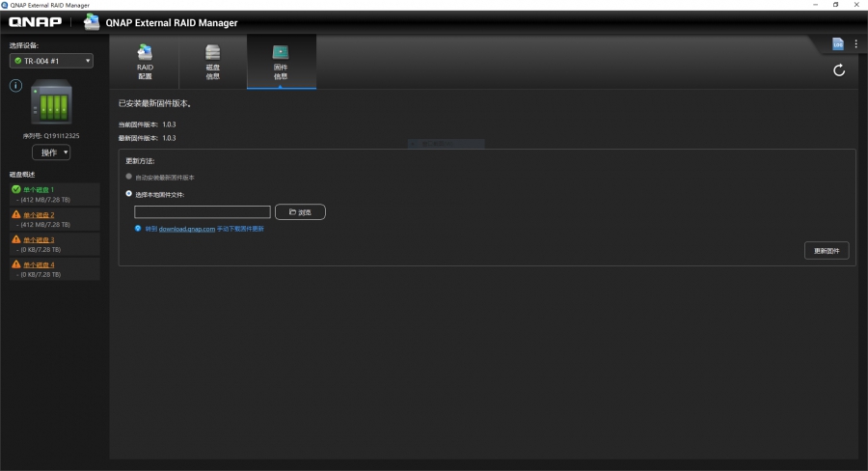The width and height of the screenshot is (868, 471).
Task: Open the RAID 配置 tab
Action: [145, 61]
